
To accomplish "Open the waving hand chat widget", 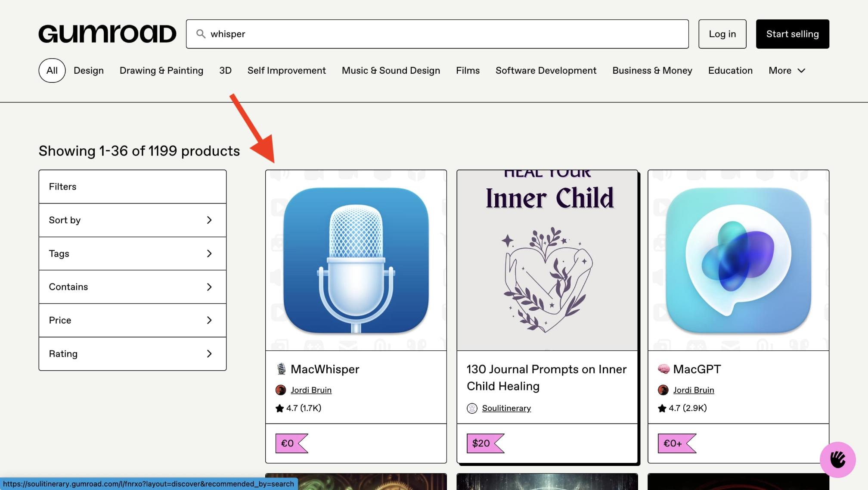I will pos(837,459).
